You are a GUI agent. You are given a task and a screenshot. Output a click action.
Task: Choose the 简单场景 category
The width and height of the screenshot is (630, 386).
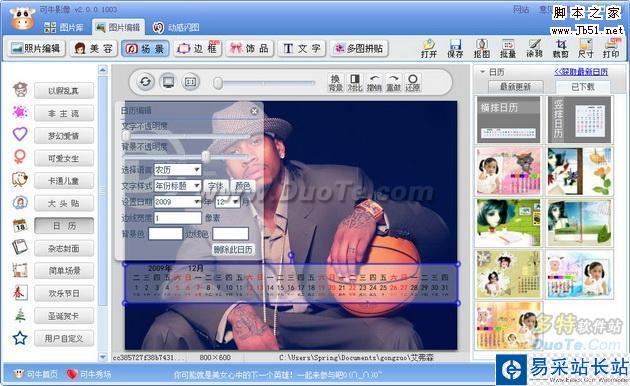[x=64, y=271]
